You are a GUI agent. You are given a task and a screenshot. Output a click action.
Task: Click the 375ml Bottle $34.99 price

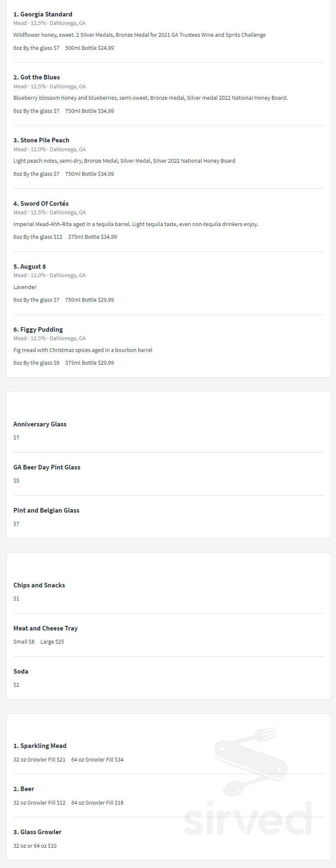pyautogui.click(x=92, y=237)
